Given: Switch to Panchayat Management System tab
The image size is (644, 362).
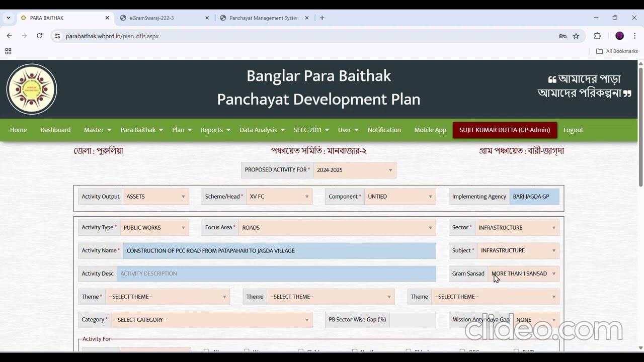Looking at the screenshot, I should [265, 18].
